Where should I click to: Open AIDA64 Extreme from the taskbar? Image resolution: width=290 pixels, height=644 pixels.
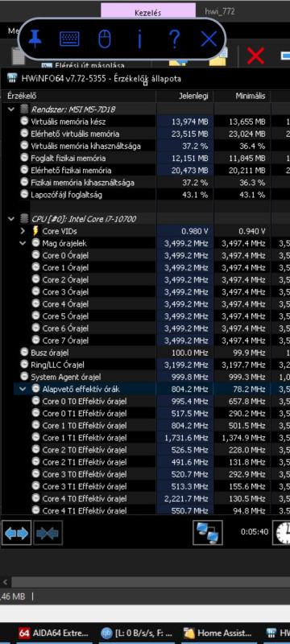(x=54, y=633)
